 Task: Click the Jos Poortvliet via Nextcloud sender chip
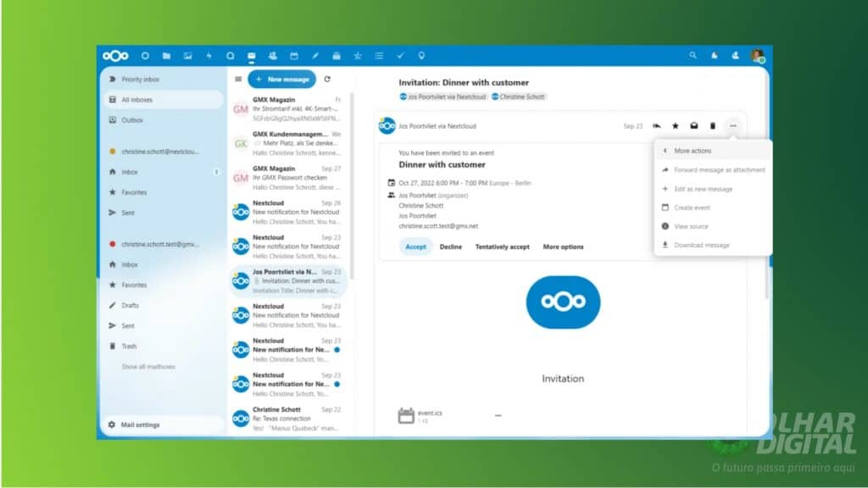tap(442, 97)
